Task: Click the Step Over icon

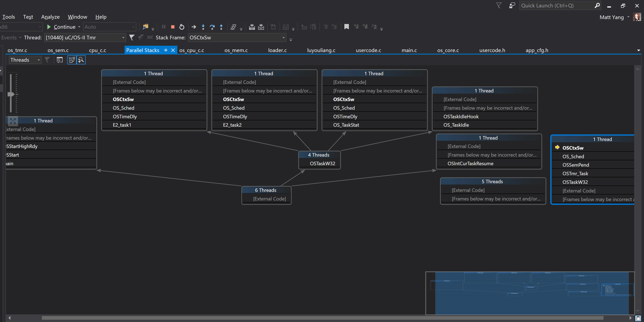Action: [212, 27]
